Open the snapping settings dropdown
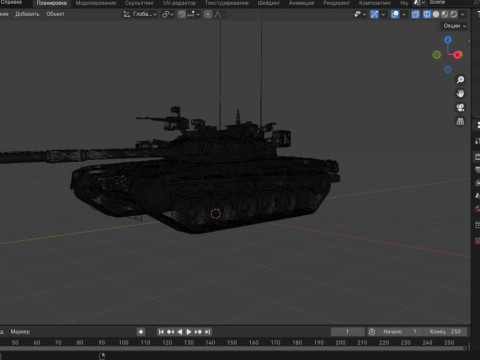The height and width of the screenshot is (360, 480). [194, 14]
